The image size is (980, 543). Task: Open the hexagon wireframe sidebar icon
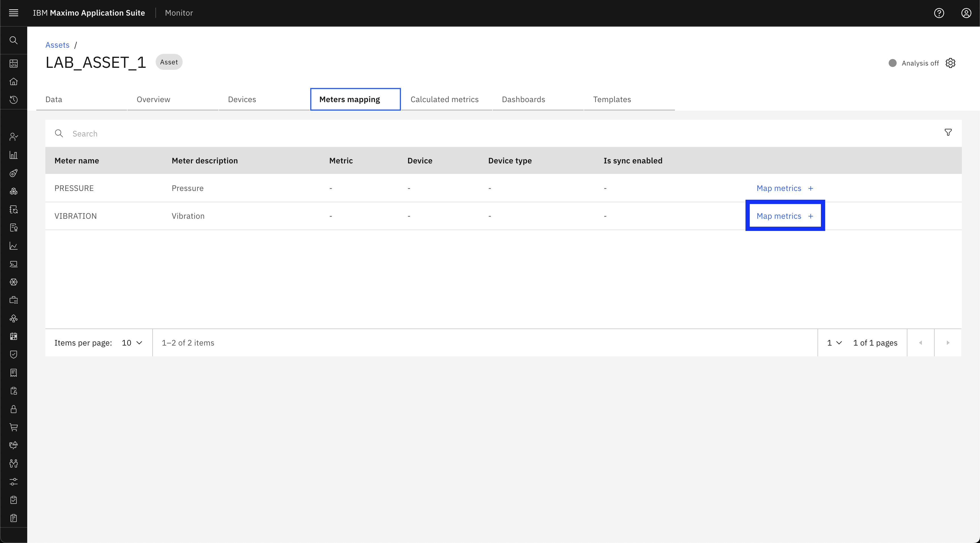(14, 282)
